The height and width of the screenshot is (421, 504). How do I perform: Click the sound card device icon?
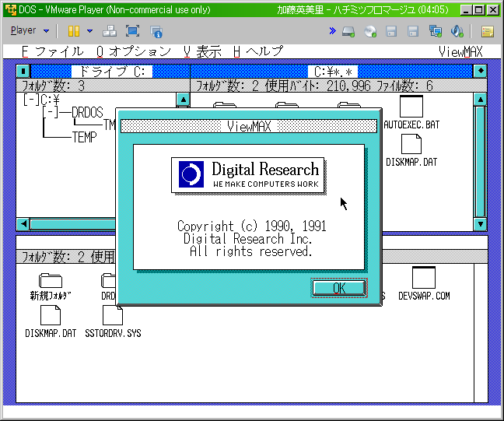pos(457,31)
